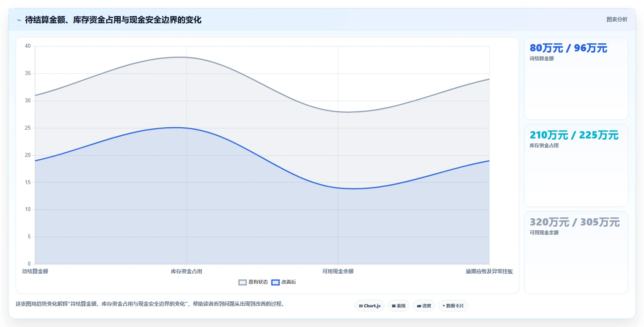Click the gray line peak at 库存资金占用
The image size is (644, 327).
click(186, 57)
